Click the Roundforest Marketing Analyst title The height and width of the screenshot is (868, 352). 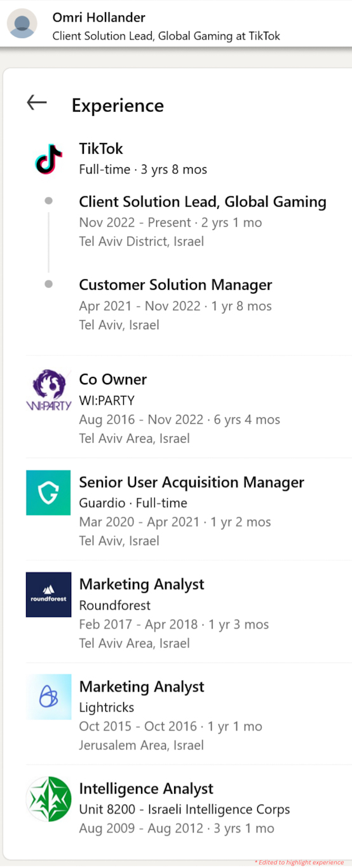[x=142, y=584]
